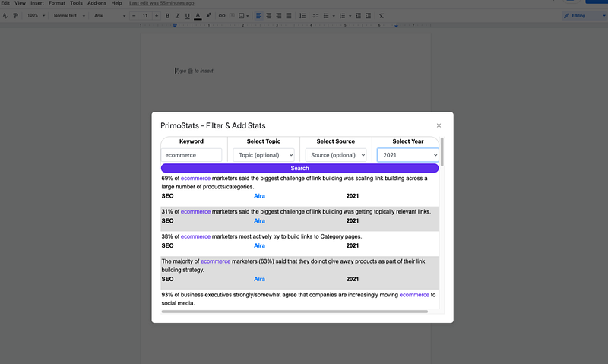
Task: Click the dialog's vertical scrollbar
Action: (x=442, y=151)
